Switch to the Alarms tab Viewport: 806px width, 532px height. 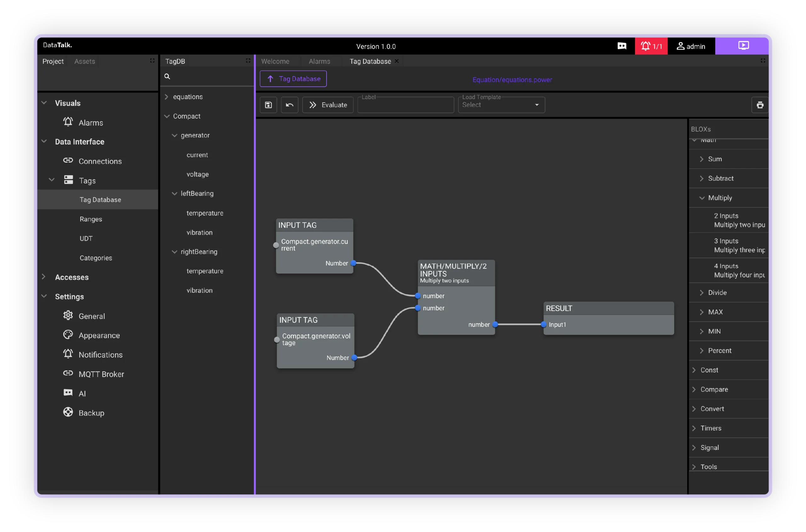(319, 61)
